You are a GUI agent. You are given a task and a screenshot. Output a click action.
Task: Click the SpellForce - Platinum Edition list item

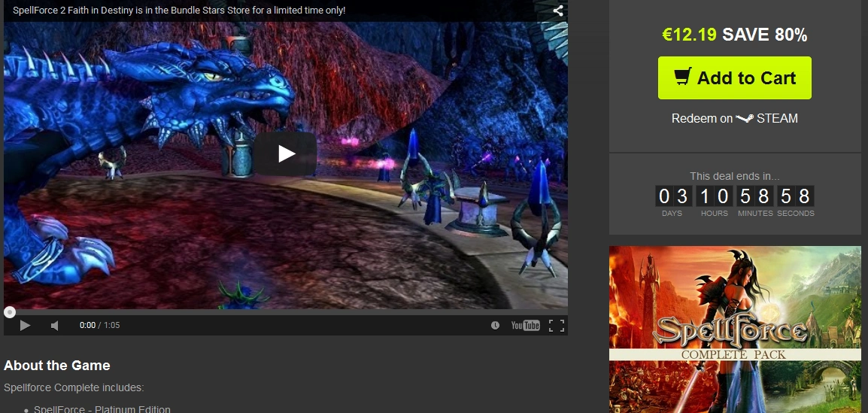click(x=102, y=409)
